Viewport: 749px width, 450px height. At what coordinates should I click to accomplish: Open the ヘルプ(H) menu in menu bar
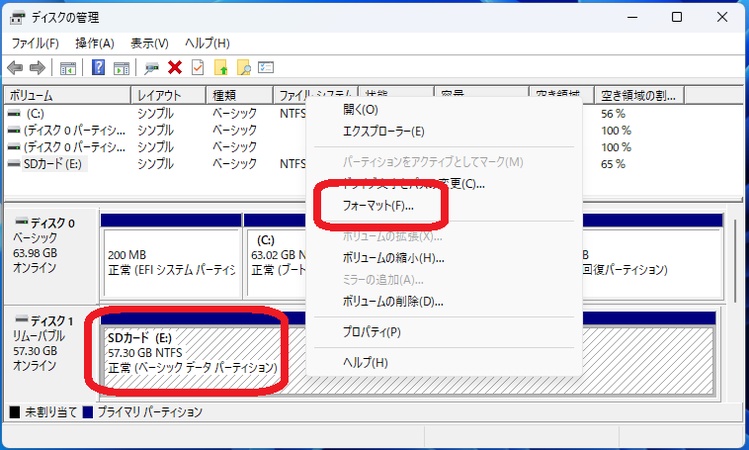[x=207, y=43]
